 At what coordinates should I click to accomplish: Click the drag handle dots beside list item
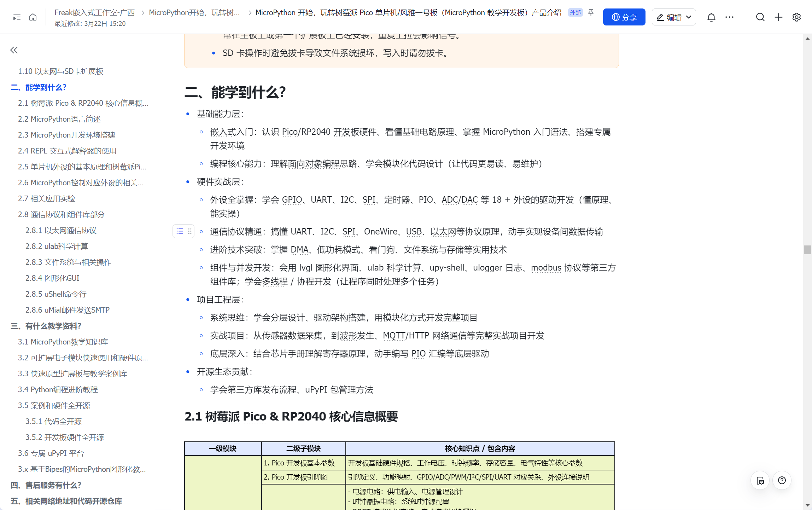coord(190,231)
